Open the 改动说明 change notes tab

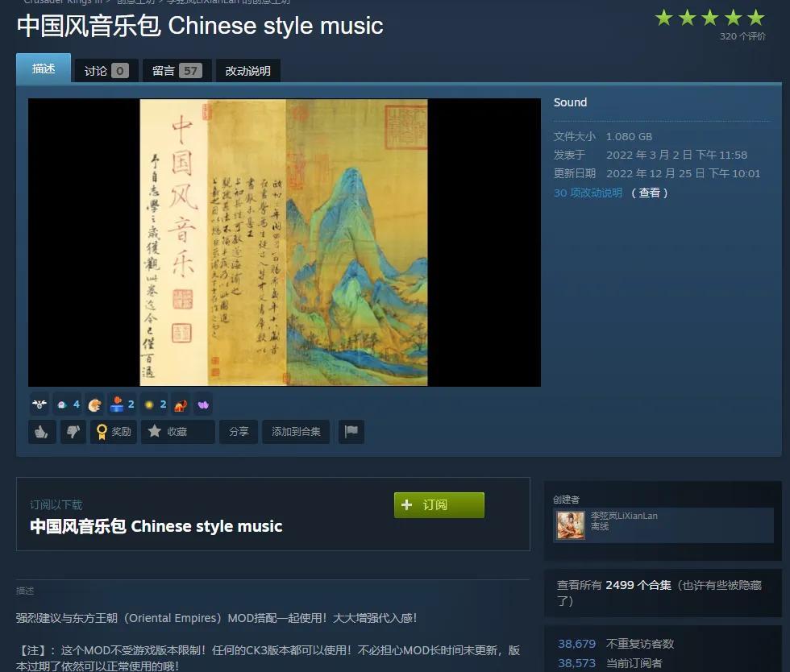[247, 71]
